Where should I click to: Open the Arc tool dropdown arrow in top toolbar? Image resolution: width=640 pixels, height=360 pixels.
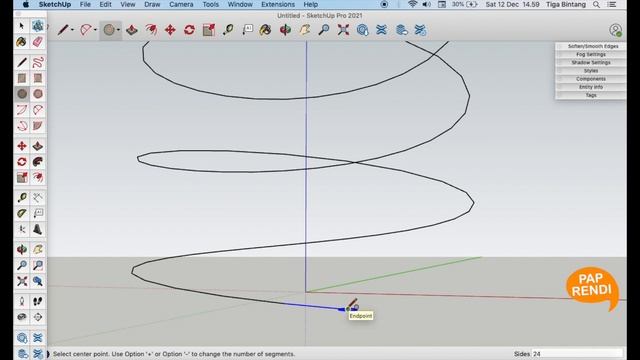tap(96, 30)
